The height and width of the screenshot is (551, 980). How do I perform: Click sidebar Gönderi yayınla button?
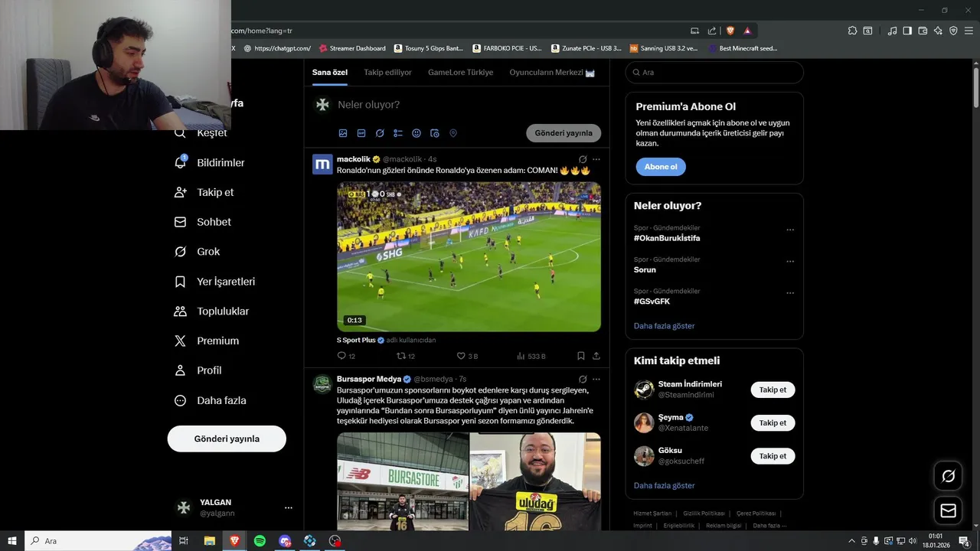pyautogui.click(x=227, y=439)
